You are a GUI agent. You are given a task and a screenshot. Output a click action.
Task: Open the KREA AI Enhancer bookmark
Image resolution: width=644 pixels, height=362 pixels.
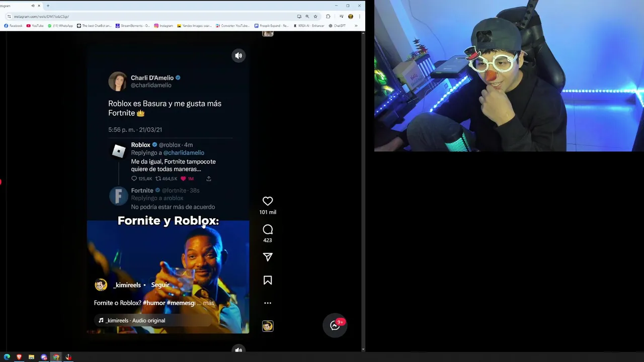[308, 26]
